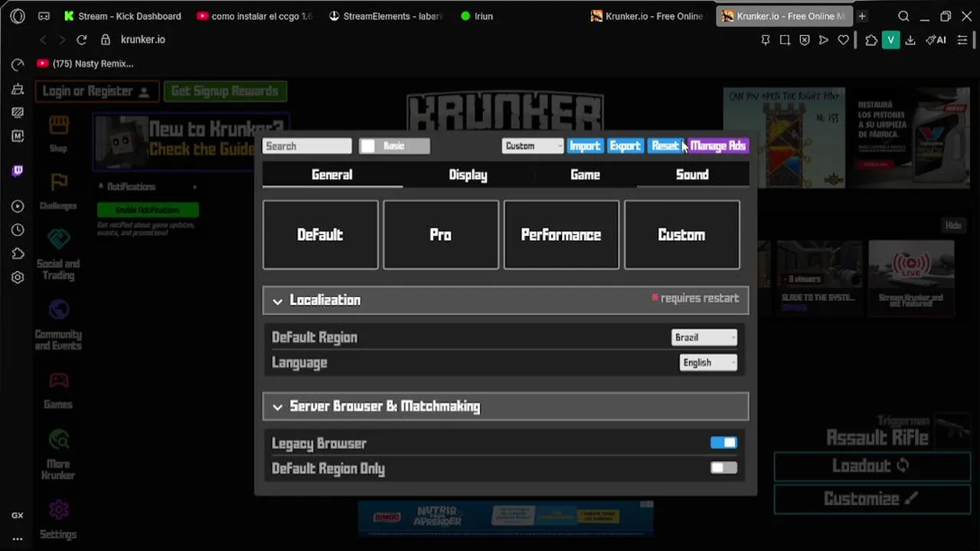Open the Opera main menu icon
The image size is (980, 551).
tap(18, 16)
